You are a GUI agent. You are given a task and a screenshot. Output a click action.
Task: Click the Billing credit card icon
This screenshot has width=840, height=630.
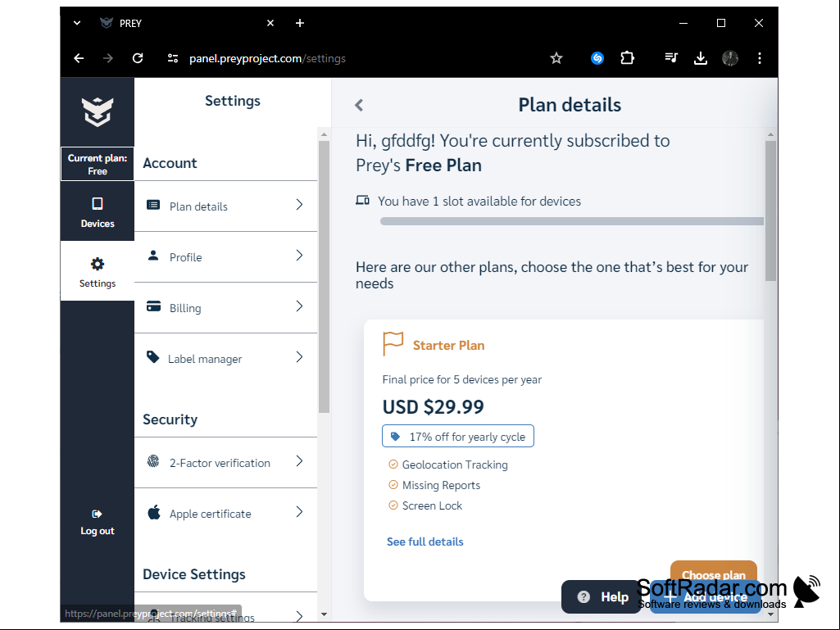[x=153, y=306]
